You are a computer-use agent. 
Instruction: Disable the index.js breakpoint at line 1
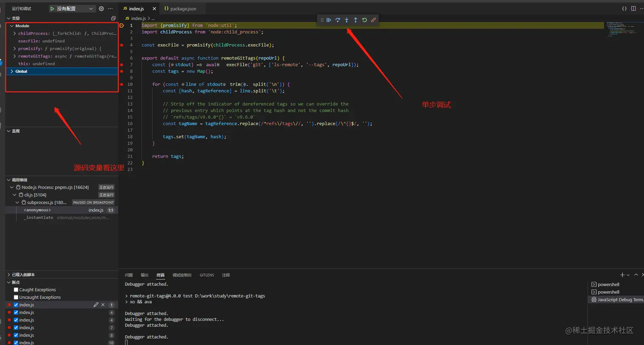tap(16, 305)
